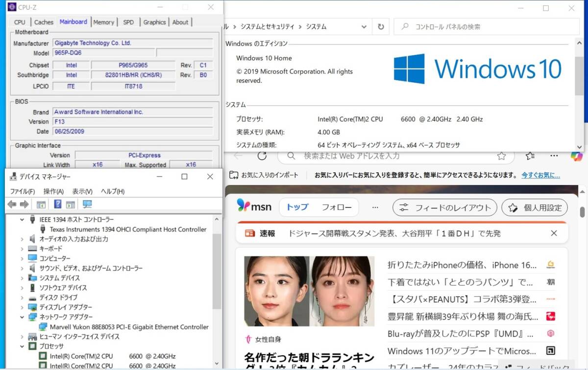
Task: Close the 速報 breaking news banner
Action: tap(554, 233)
